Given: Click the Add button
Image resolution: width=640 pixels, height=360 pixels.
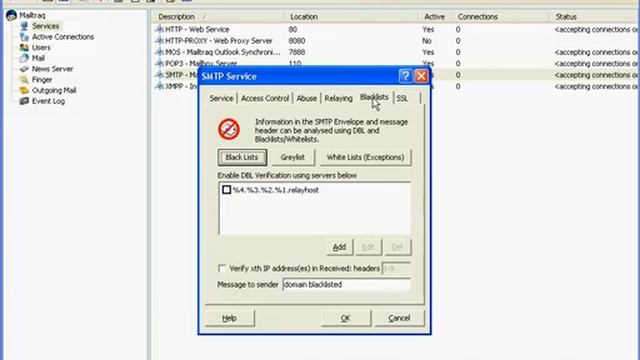Looking at the screenshot, I should 340,247.
